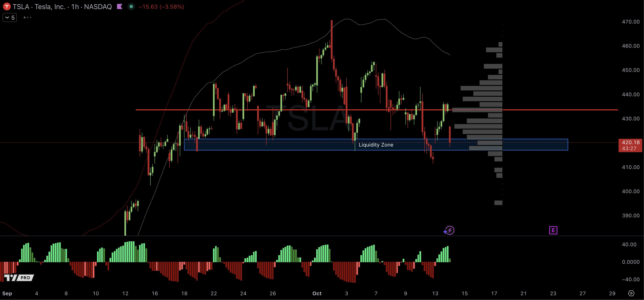This screenshot has height=300, width=644.
Task: Click the Oct label on time axis
Action: tap(317, 294)
